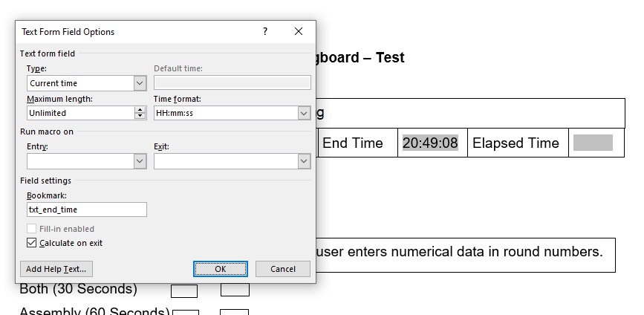Click the Both (30 Seconds) text

79,289
